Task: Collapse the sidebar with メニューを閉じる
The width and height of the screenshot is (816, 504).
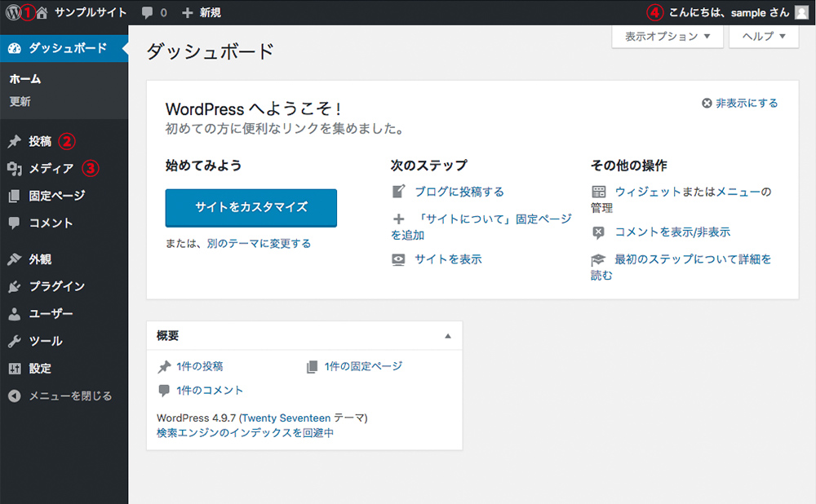Action: pos(60,396)
